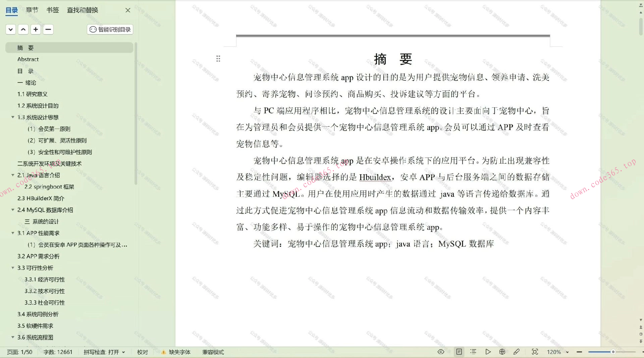Switch to the 书签 tab
The image size is (644, 358).
coord(52,10)
